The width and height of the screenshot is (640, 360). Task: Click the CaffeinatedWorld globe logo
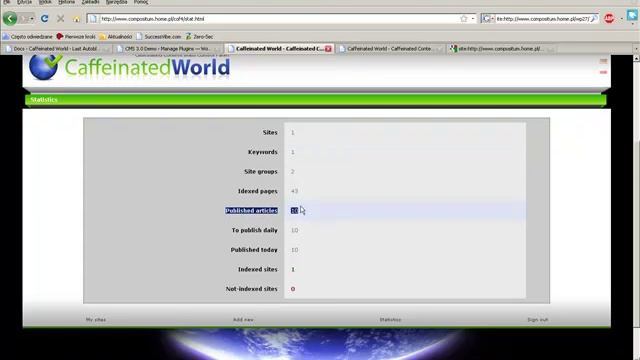[44, 66]
